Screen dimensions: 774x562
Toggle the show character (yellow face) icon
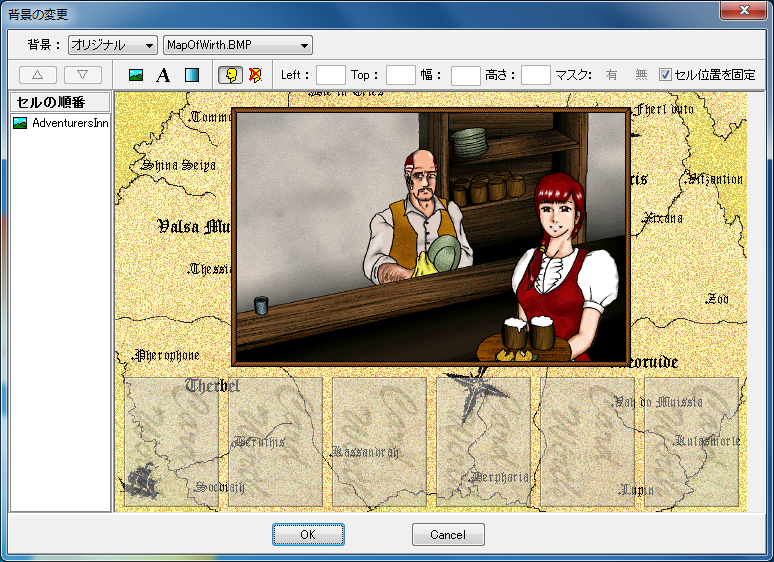point(231,75)
